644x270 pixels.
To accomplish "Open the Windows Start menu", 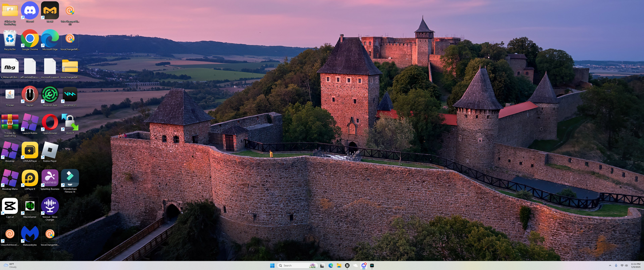I will (x=272, y=265).
